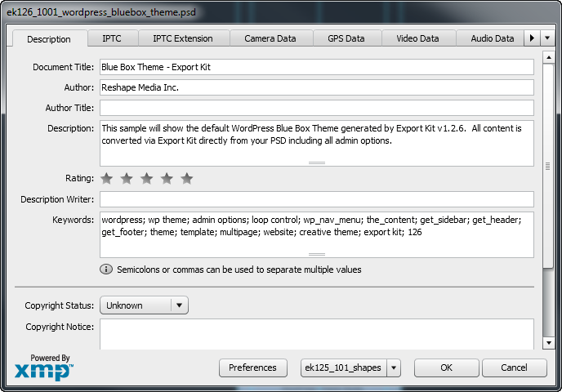Set rating to five stars
Image resolution: width=562 pixels, height=392 pixels.
(187, 178)
